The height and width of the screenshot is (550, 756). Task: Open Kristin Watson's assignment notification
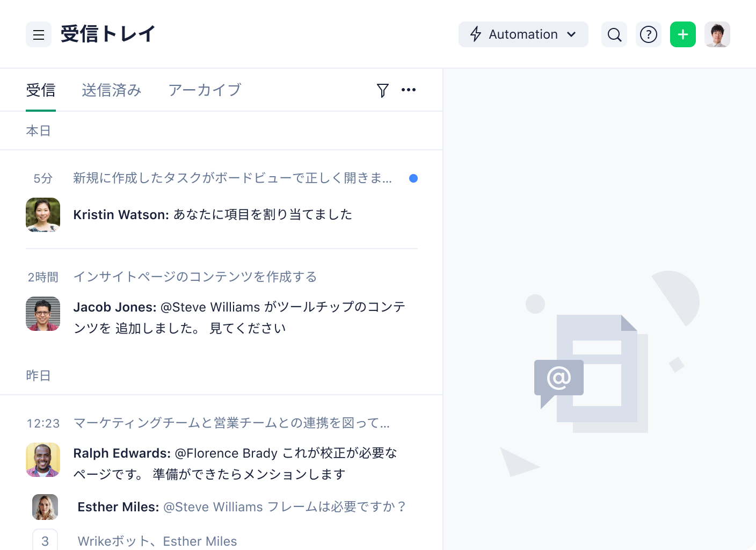tap(213, 215)
